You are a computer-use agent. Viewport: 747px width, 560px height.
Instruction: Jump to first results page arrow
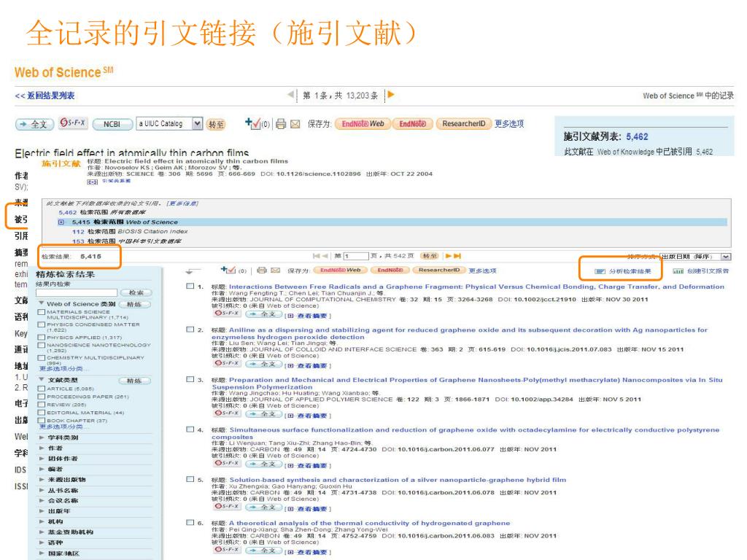[x=317, y=256]
